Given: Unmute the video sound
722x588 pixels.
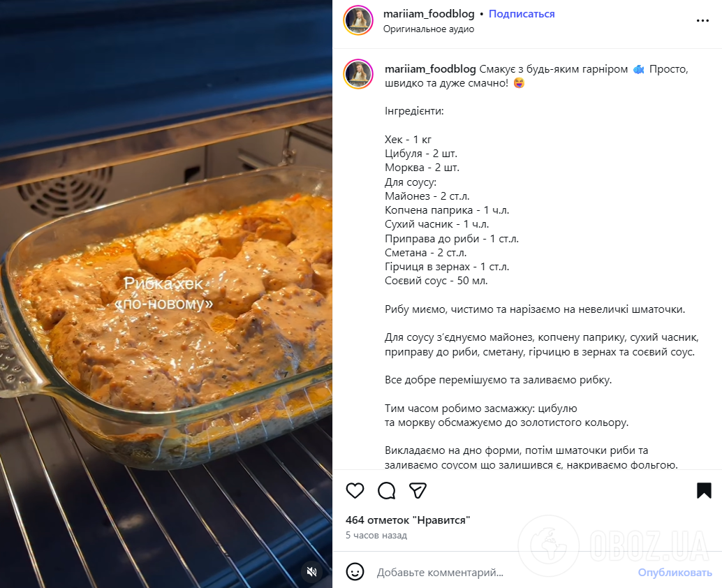Looking at the screenshot, I should tap(312, 571).
